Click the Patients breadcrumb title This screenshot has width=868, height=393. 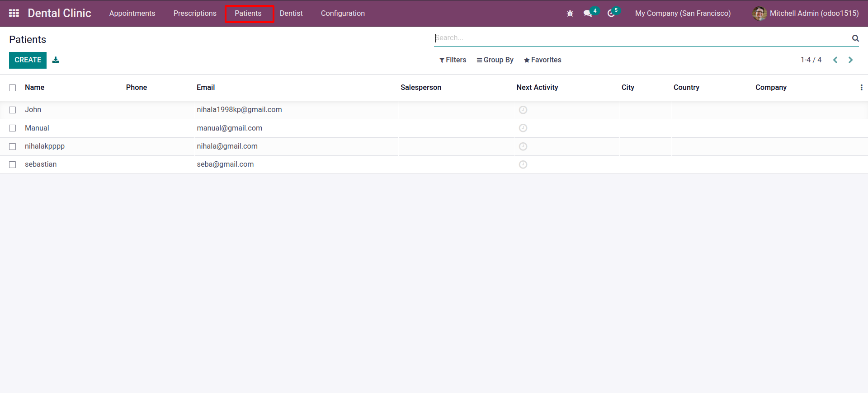28,39
